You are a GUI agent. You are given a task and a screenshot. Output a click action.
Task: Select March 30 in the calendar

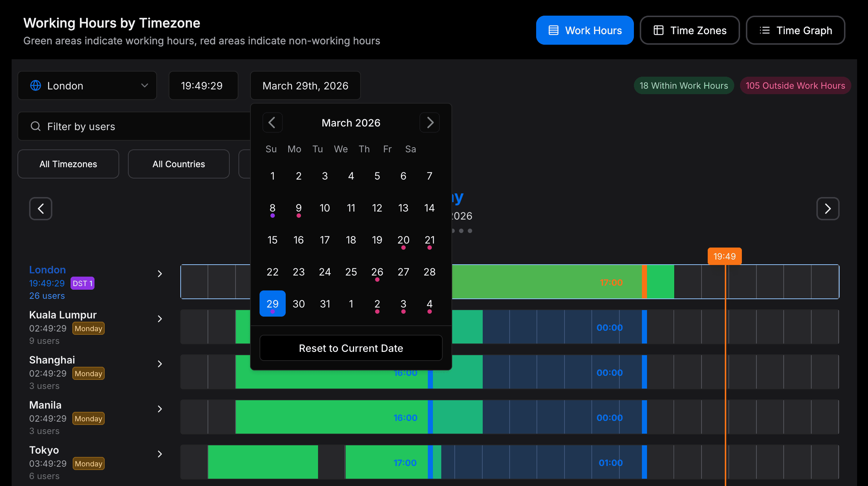[x=298, y=304]
